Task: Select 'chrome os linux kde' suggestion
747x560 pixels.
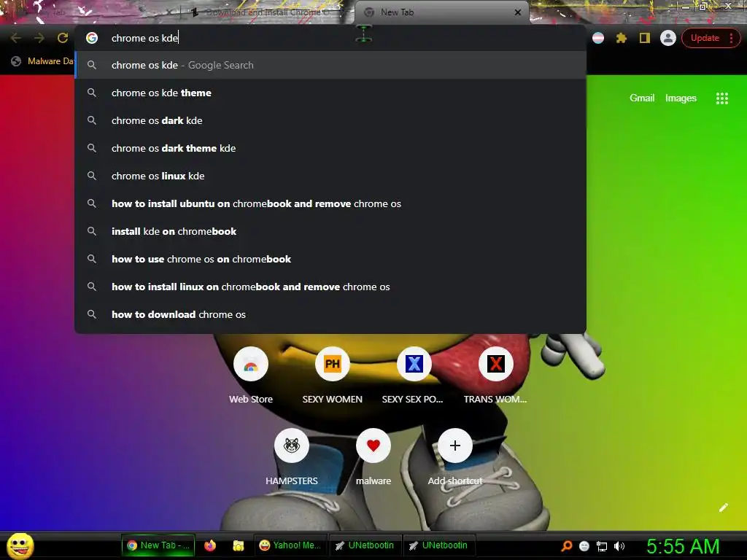Action: point(330,176)
